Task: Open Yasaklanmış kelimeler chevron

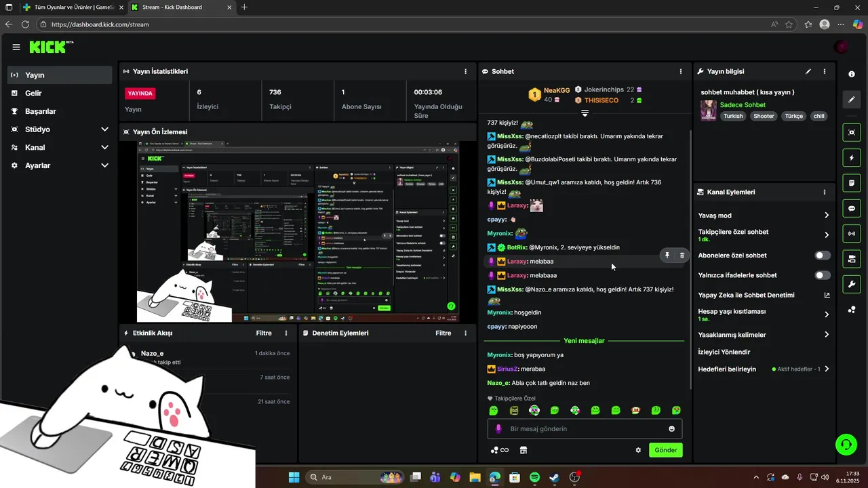Action: (827, 335)
